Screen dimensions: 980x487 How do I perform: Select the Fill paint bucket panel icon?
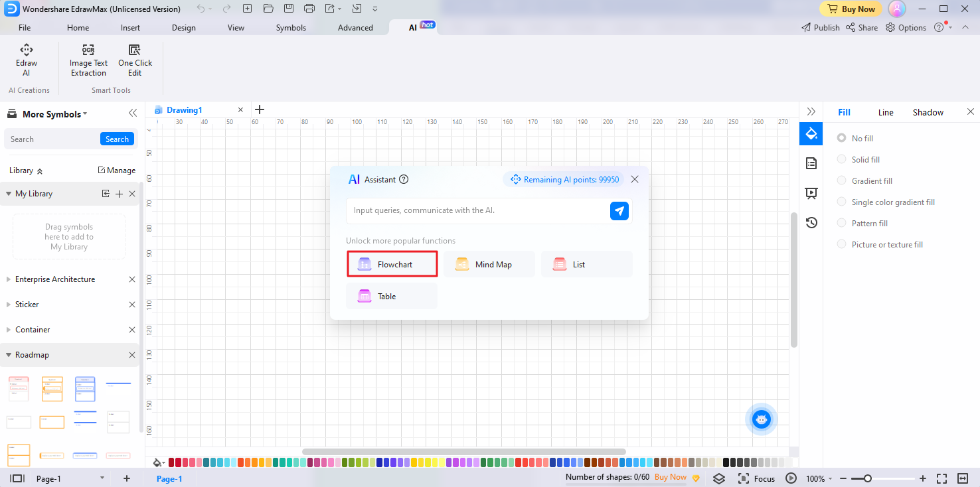tap(811, 133)
